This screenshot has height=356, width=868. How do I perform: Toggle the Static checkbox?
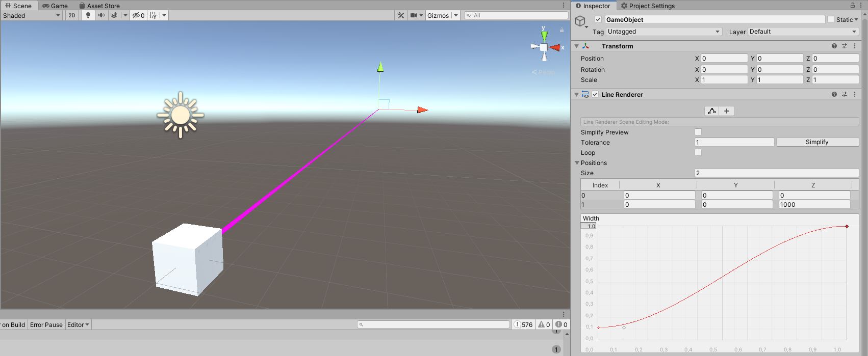[x=831, y=19]
